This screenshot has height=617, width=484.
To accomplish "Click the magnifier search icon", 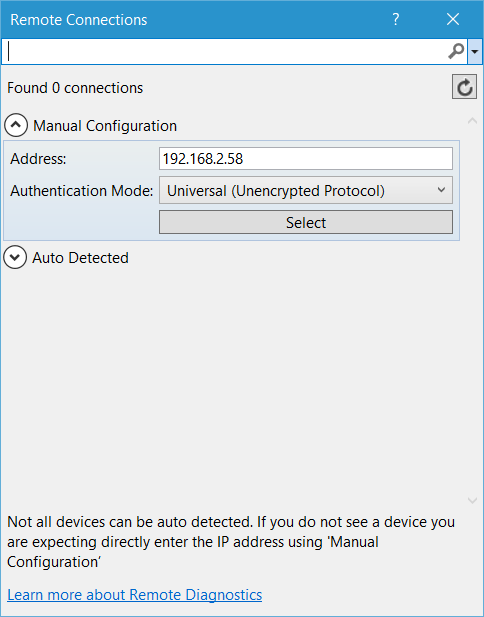I will pos(456,51).
